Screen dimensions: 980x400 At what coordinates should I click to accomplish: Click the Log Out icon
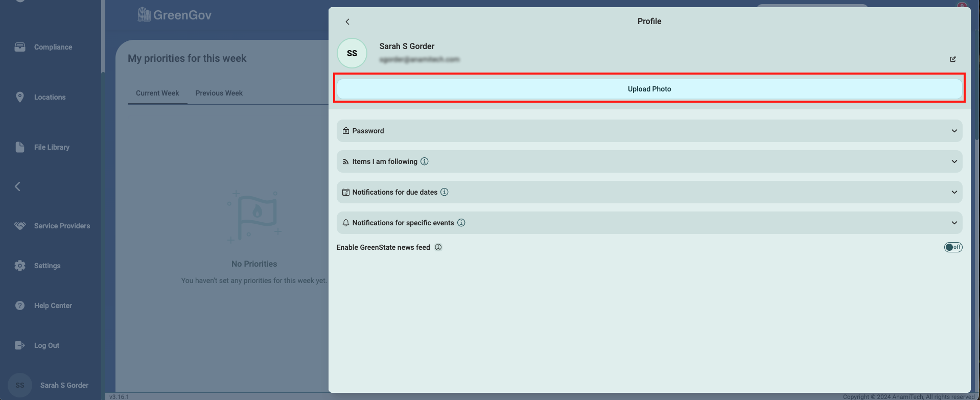tap(20, 345)
